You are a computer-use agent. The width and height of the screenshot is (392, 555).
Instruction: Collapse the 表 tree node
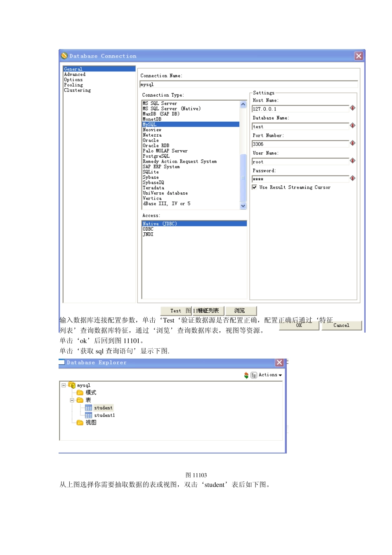pos(72,400)
